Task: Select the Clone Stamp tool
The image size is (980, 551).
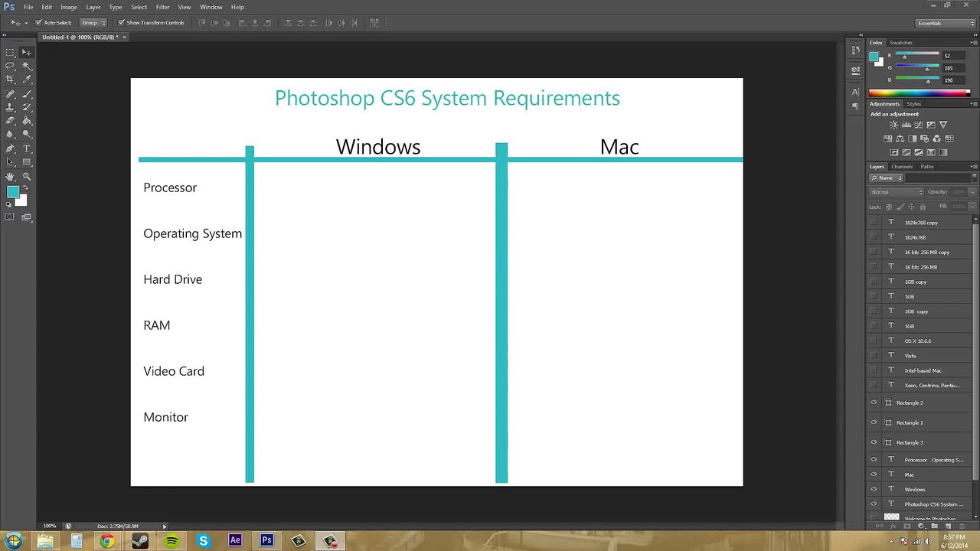Action: point(10,107)
